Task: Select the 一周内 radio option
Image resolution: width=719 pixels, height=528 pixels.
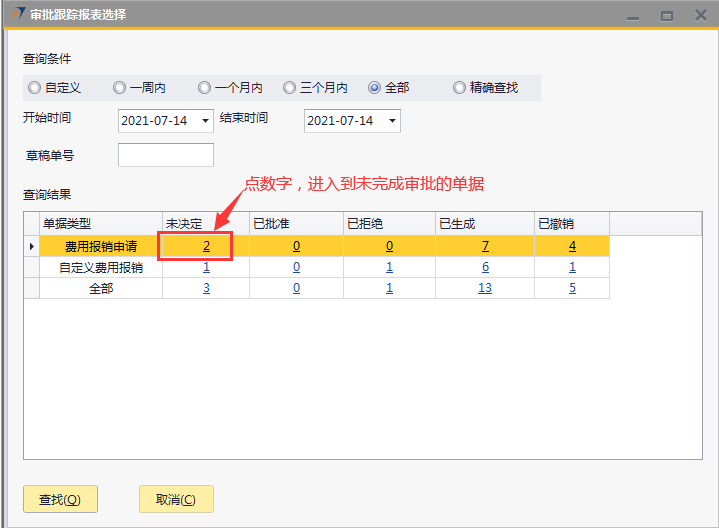Action: pos(120,88)
